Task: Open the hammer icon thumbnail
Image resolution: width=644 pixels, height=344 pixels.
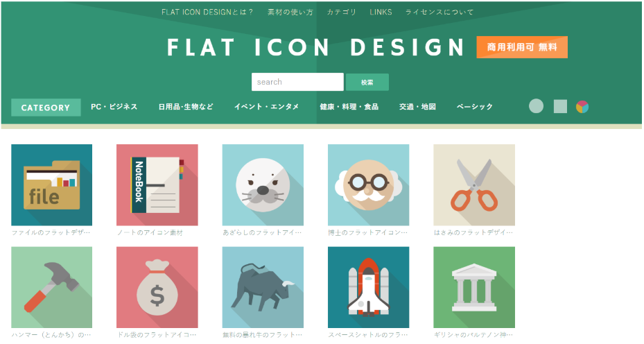Action: click(x=52, y=287)
